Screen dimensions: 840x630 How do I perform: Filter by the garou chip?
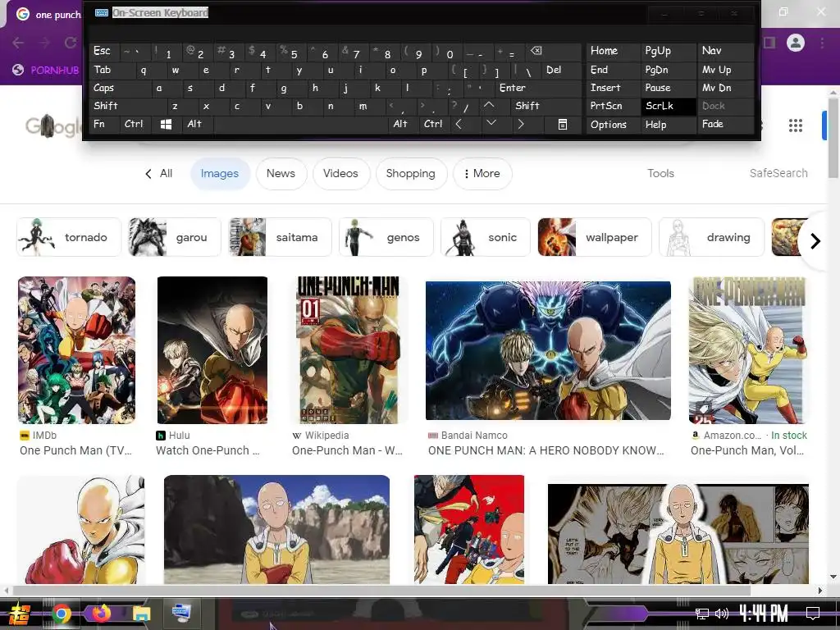click(x=175, y=237)
